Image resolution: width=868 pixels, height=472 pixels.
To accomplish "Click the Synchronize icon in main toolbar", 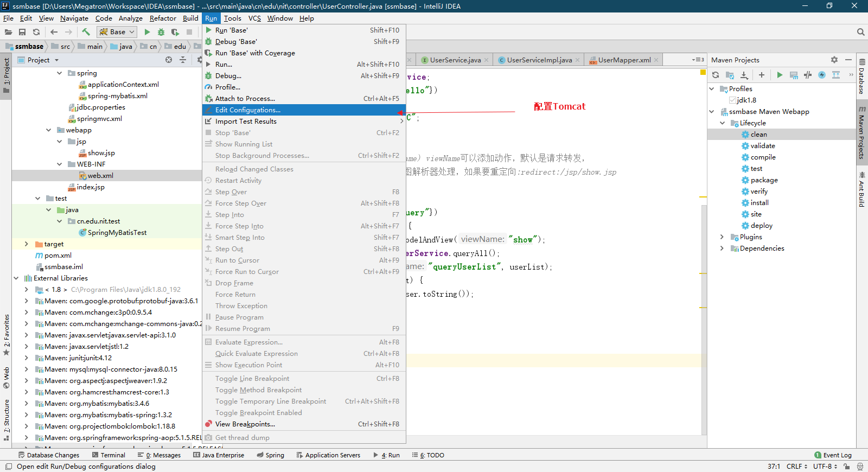I will [36, 32].
